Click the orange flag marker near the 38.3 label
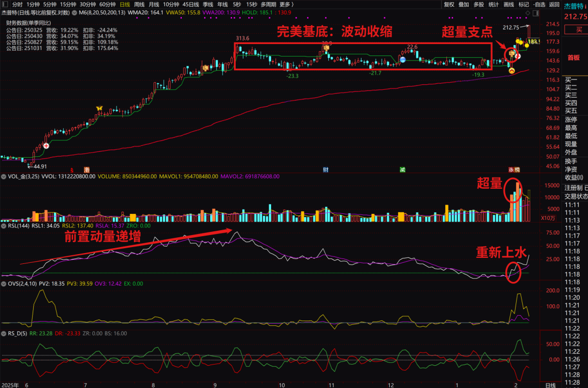The image size is (588, 388). click(x=326, y=47)
